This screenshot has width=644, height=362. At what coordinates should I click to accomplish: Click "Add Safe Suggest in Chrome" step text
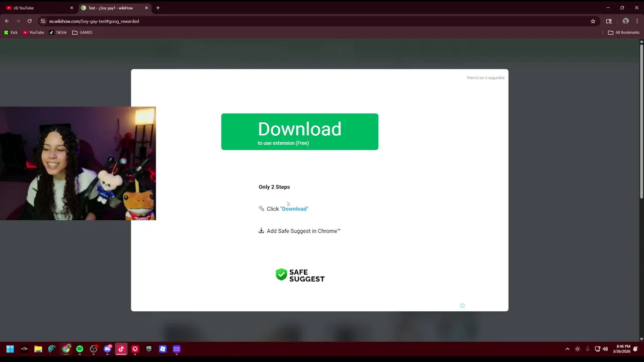pos(303,231)
